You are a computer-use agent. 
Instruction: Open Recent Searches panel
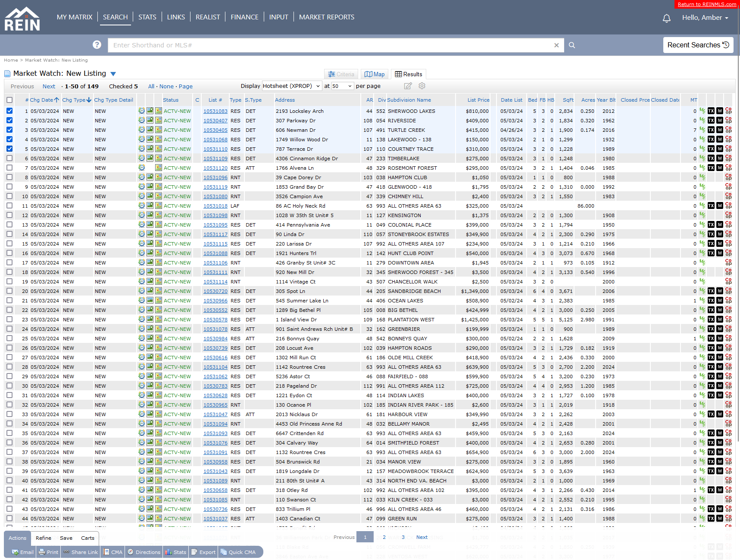tap(698, 45)
